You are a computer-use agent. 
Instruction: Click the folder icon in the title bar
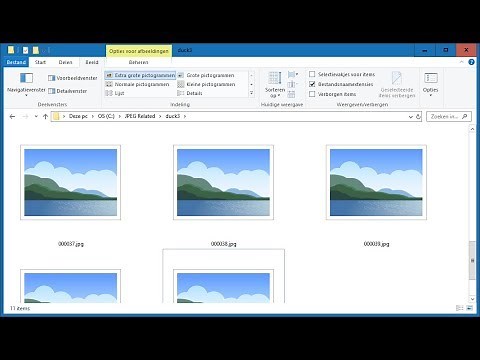pos(11,50)
